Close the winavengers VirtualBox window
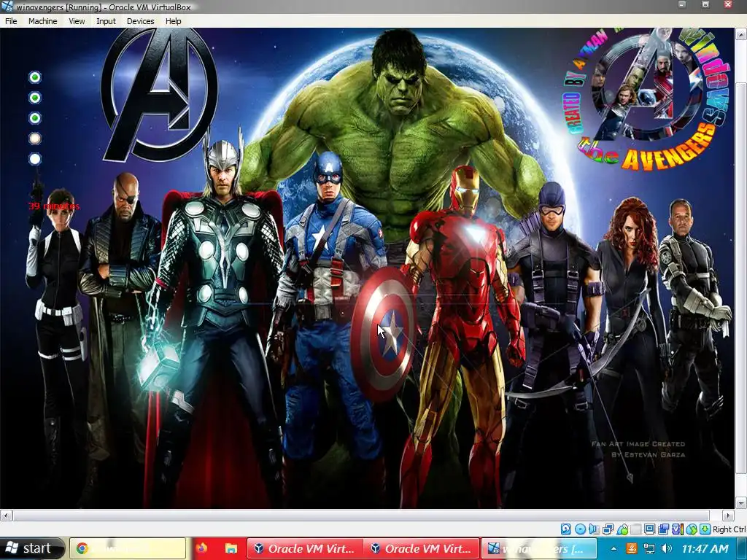Image resolution: width=747 pixels, height=560 pixels. point(728,5)
